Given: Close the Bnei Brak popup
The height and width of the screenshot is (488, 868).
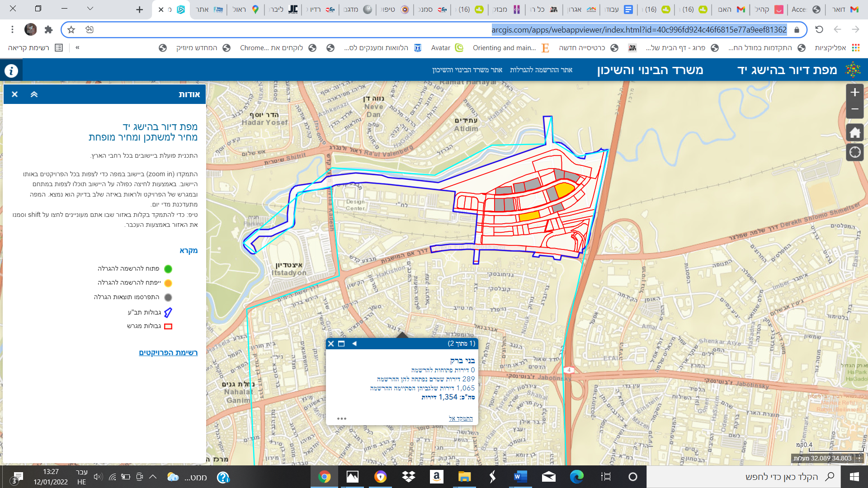Looking at the screenshot, I should coord(331,344).
